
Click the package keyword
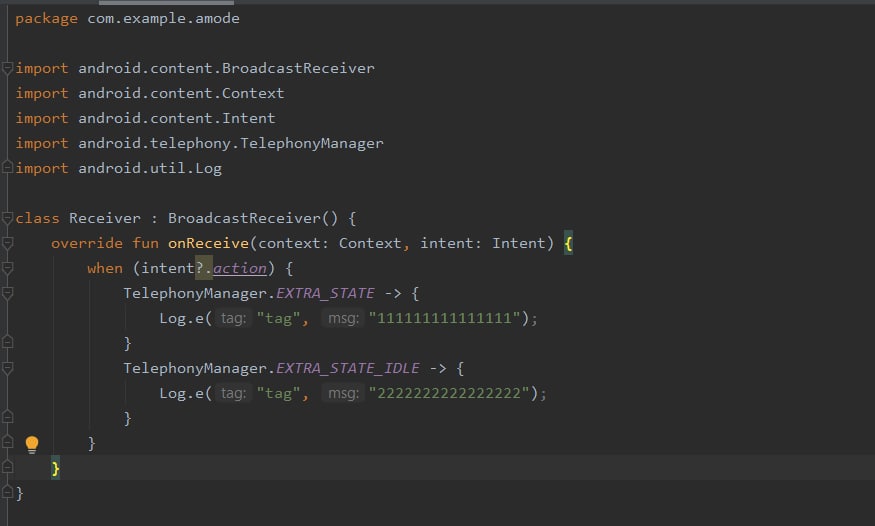tap(46, 19)
